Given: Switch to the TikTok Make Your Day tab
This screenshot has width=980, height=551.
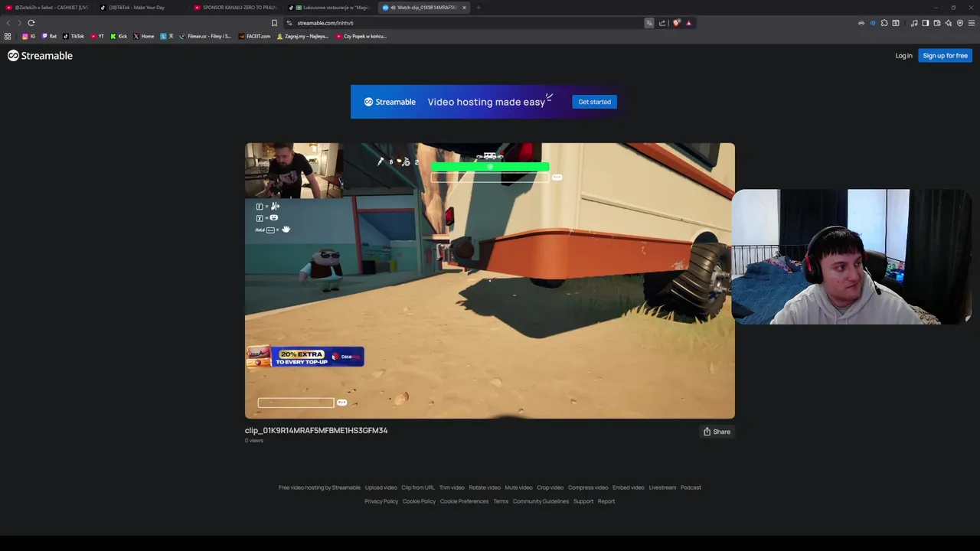Looking at the screenshot, I should (x=142, y=8).
